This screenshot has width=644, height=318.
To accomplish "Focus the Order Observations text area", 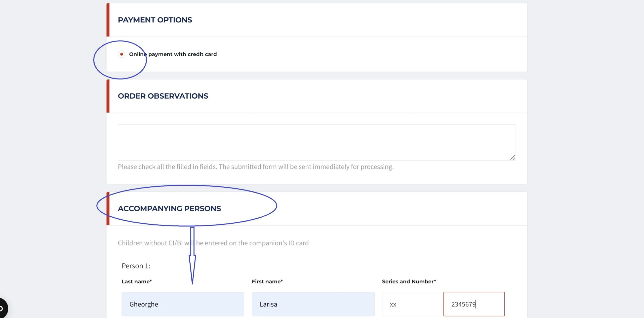I will point(316,142).
